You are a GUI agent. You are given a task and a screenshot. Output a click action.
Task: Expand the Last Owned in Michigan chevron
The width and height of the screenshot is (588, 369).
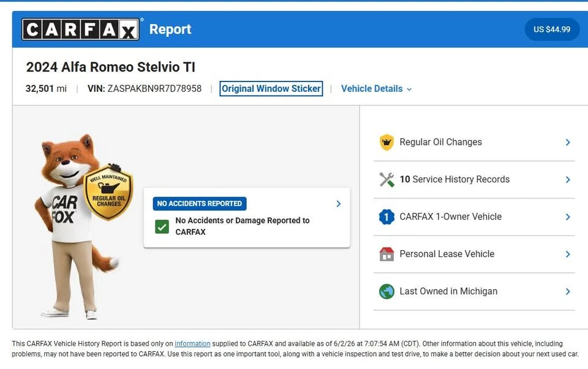[568, 291]
